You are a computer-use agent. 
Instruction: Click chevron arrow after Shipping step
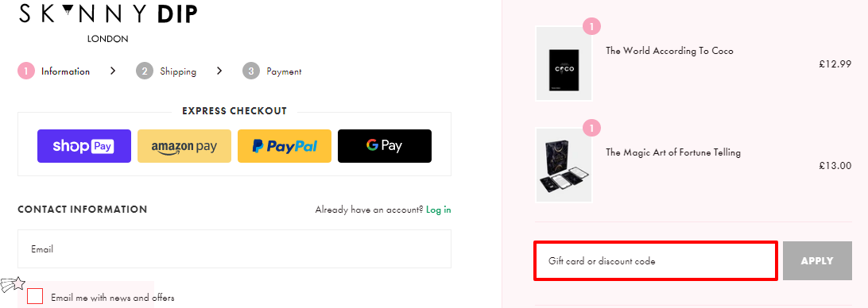click(219, 71)
